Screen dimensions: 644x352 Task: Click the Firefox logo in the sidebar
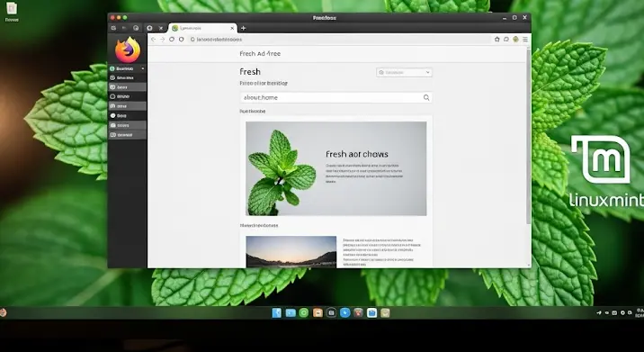[x=128, y=50]
